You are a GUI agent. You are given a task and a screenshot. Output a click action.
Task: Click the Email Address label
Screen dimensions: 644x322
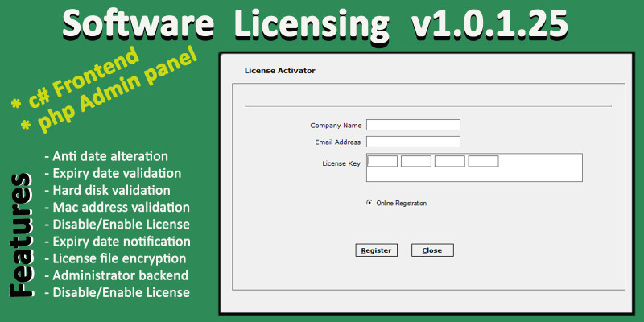pyautogui.click(x=337, y=142)
